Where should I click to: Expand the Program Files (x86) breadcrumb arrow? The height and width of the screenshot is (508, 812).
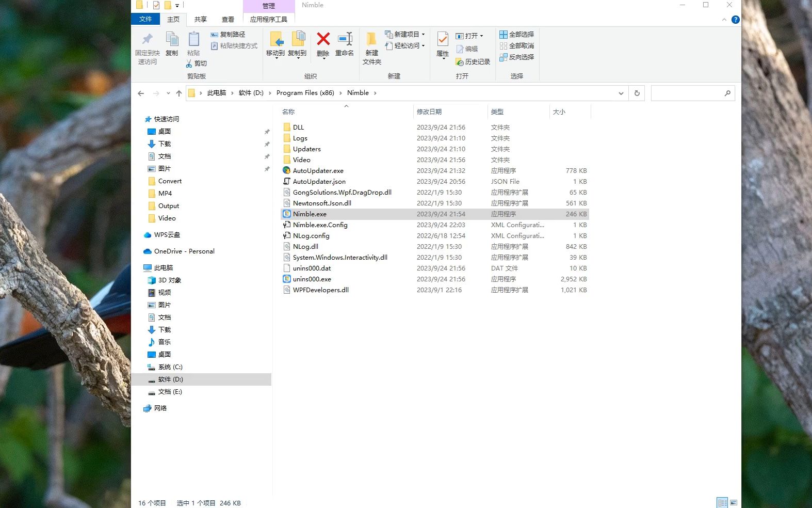coord(340,93)
